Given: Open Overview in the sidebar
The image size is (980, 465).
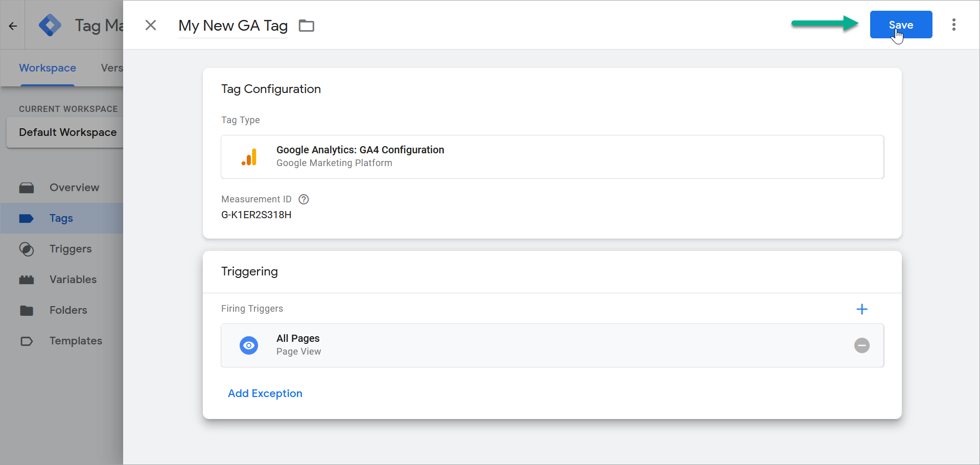Looking at the screenshot, I should [62, 188].
